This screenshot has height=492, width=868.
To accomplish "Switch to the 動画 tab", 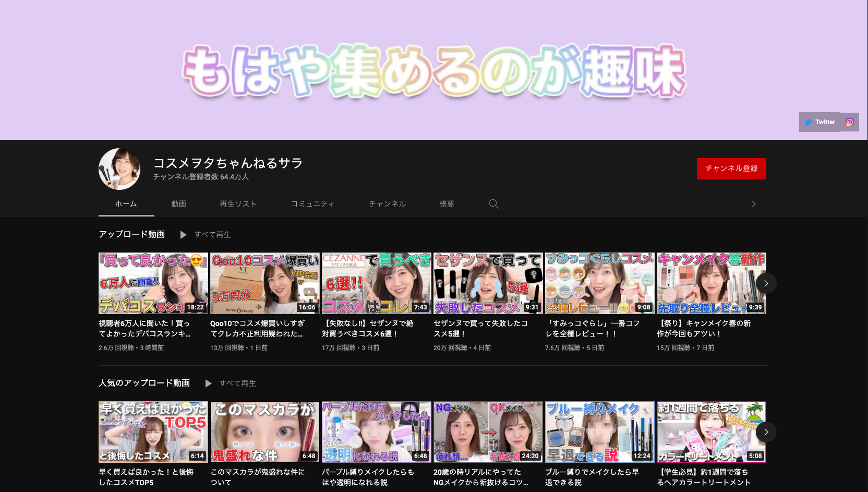I will 179,204.
